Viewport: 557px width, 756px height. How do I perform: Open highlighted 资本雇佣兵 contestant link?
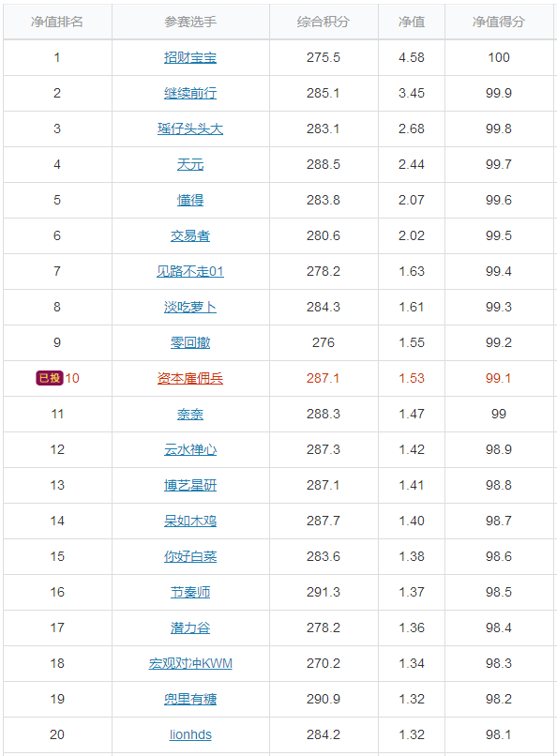(x=190, y=379)
